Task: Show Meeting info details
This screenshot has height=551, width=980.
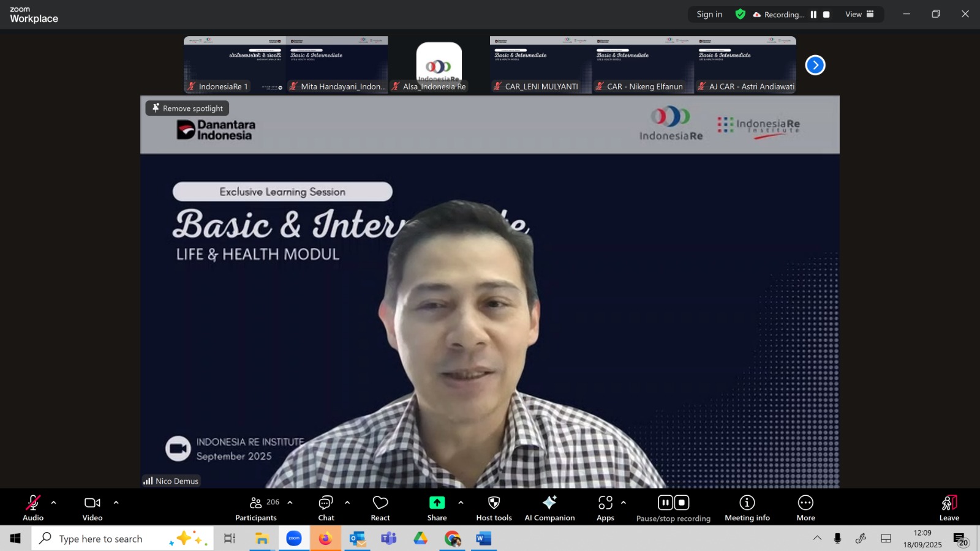Action: click(x=747, y=508)
